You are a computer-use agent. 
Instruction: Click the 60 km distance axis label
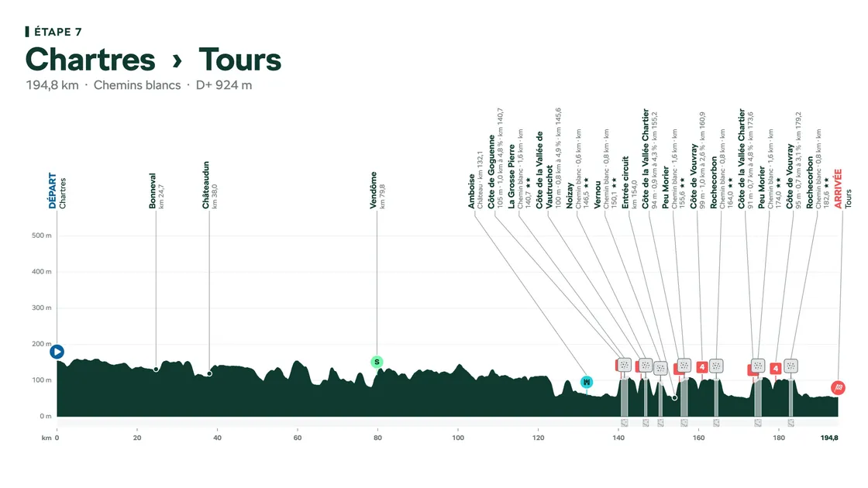298,438
